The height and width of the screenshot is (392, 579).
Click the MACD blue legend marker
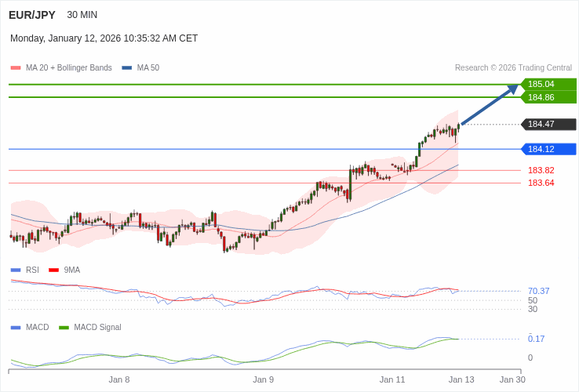click(16, 328)
